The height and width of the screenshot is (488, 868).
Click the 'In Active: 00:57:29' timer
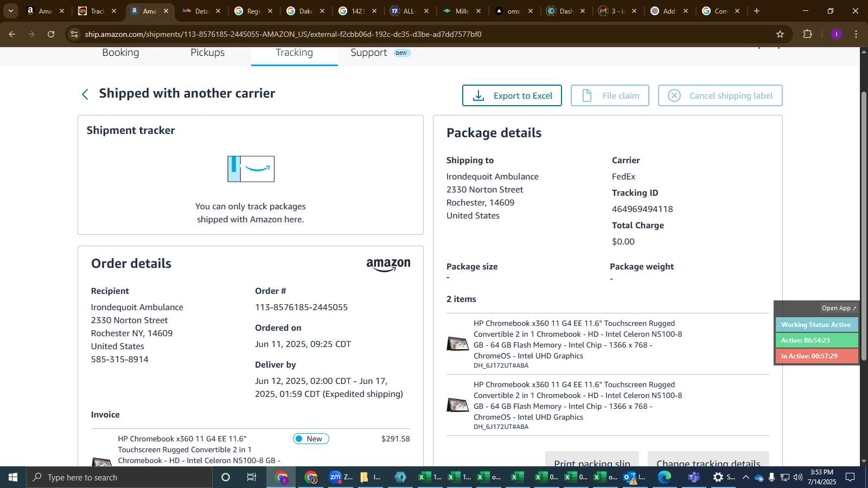[816, 356]
